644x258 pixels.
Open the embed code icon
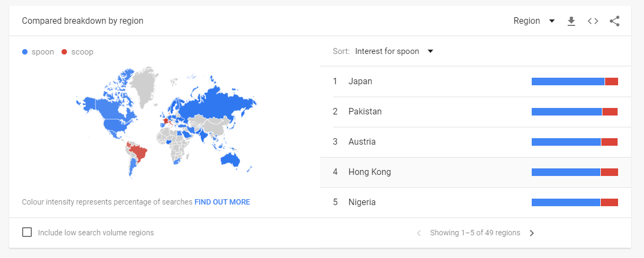click(x=593, y=22)
